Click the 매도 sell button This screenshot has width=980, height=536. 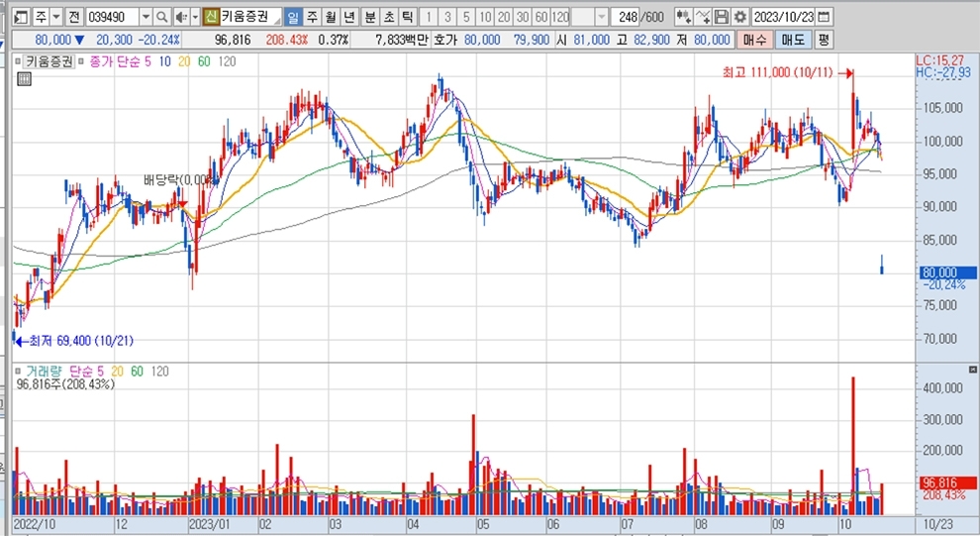point(793,40)
